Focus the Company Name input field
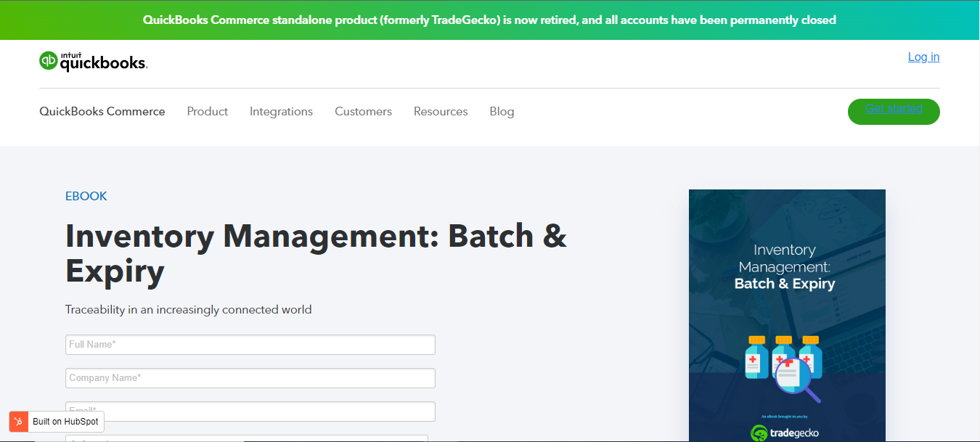Screen dimensions: 980x442 (250, 378)
